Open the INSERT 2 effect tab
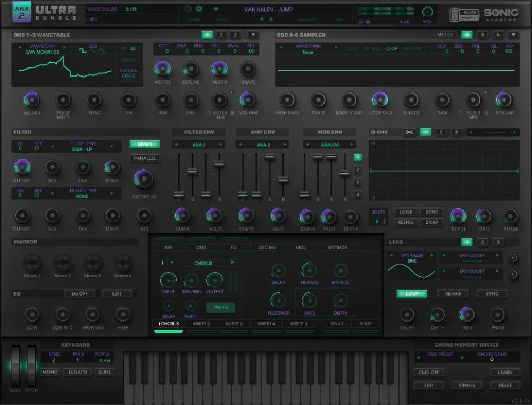Image resolution: width=532 pixels, height=405 pixels. pos(202,323)
